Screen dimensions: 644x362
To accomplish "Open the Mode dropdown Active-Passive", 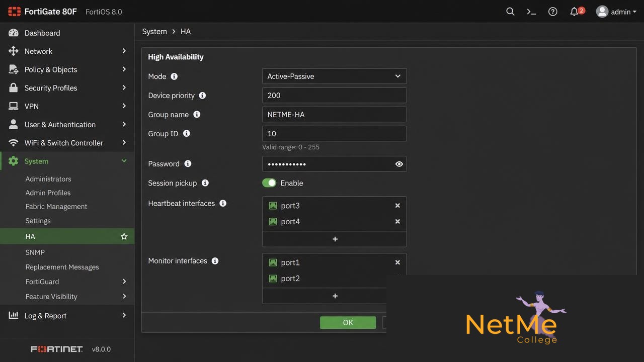I will [334, 76].
